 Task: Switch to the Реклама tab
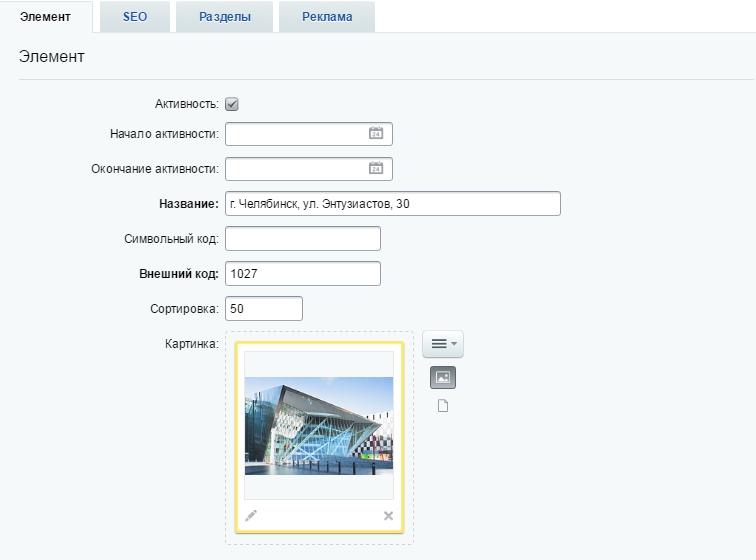click(327, 17)
